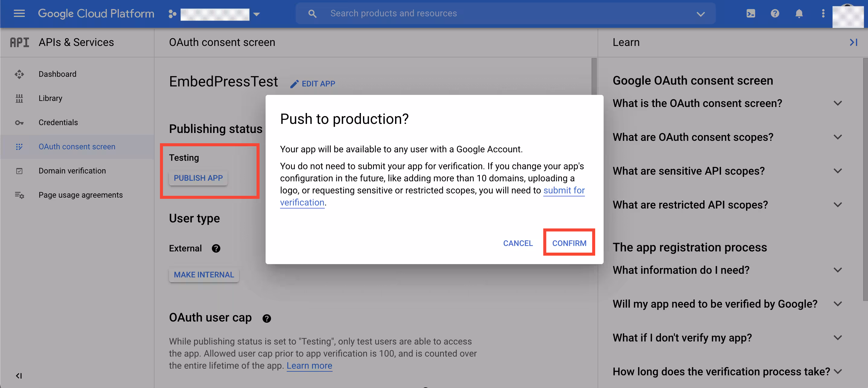Open the main navigation hamburger menu
Viewport: 868px width, 388px height.
tap(19, 14)
